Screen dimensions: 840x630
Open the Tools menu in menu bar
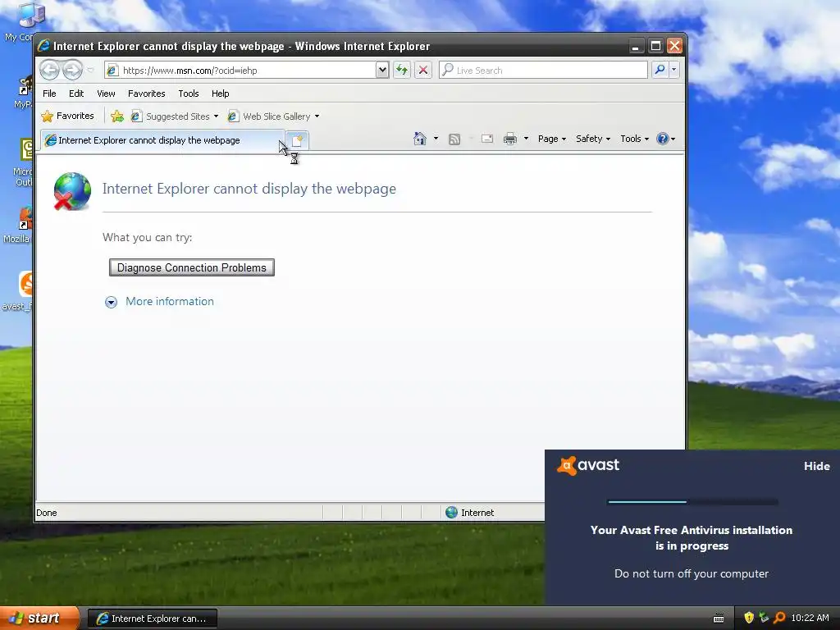(189, 94)
